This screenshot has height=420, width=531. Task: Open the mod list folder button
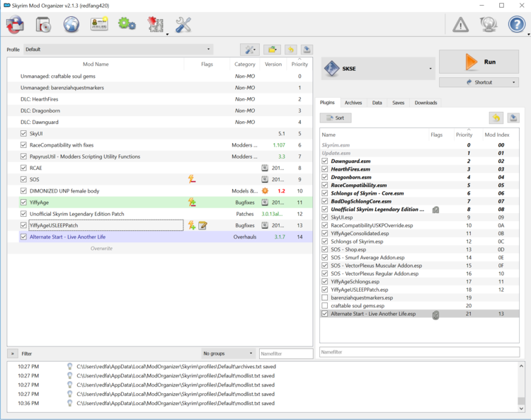pyautogui.click(x=273, y=50)
